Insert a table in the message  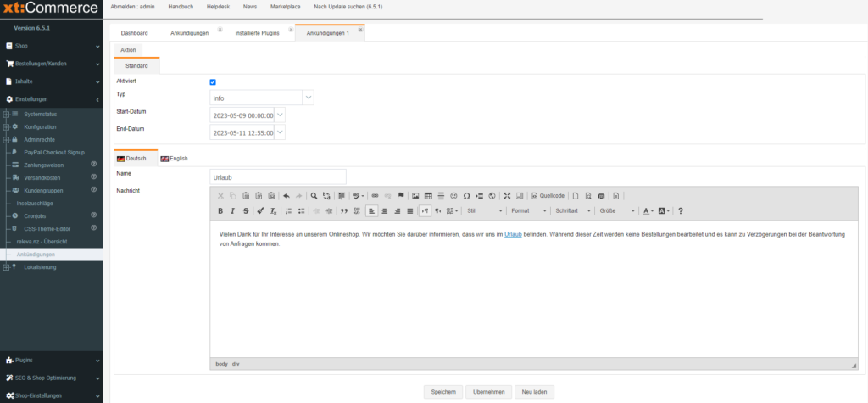(428, 195)
